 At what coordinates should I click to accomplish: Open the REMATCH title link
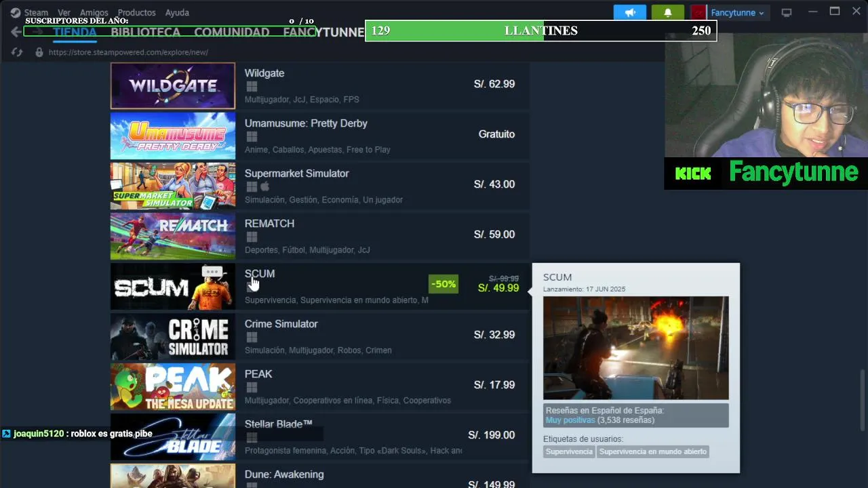point(269,224)
